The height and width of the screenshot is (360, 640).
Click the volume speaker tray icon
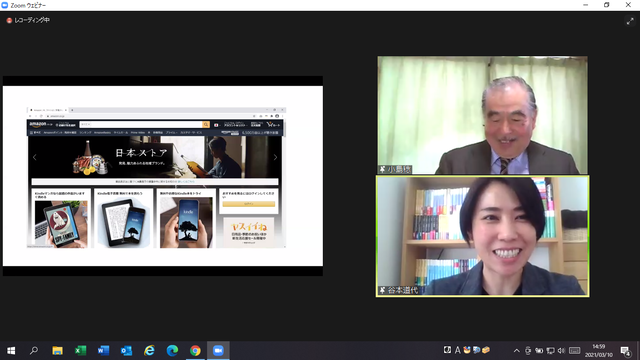point(561,351)
